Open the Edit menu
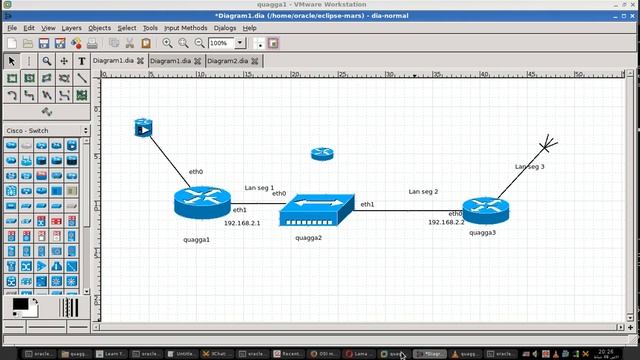The height and width of the screenshot is (360, 640). [x=29, y=28]
